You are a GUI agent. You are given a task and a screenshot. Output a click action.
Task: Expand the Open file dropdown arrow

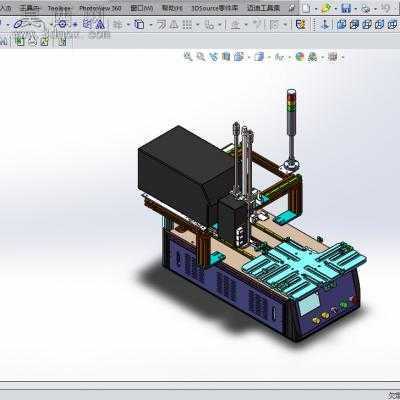[336, 9]
